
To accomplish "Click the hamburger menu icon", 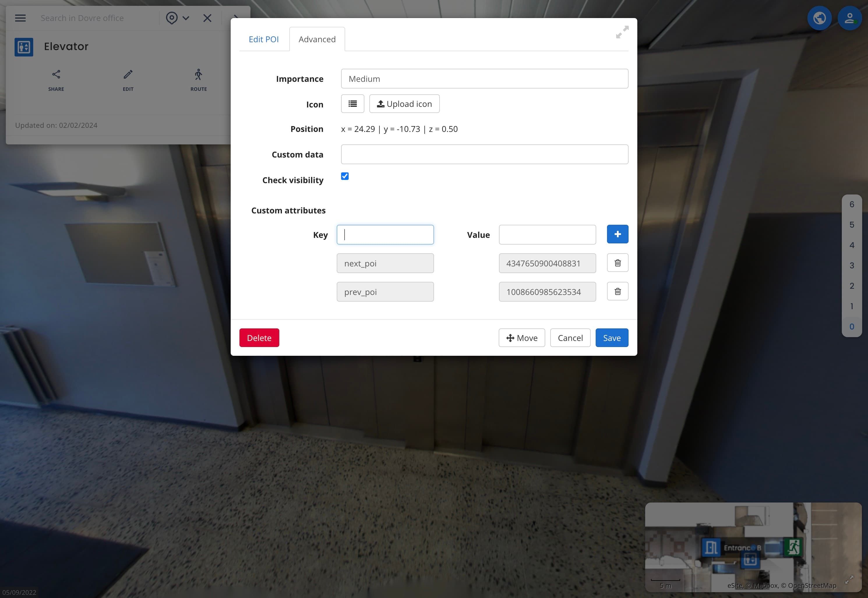I will [x=20, y=18].
